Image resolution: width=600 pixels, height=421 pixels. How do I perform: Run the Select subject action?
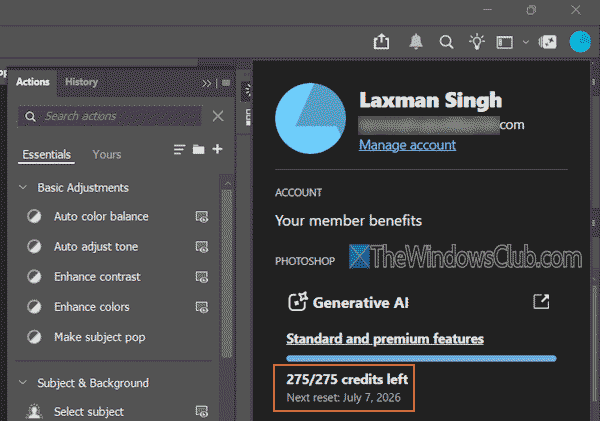click(89, 412)
